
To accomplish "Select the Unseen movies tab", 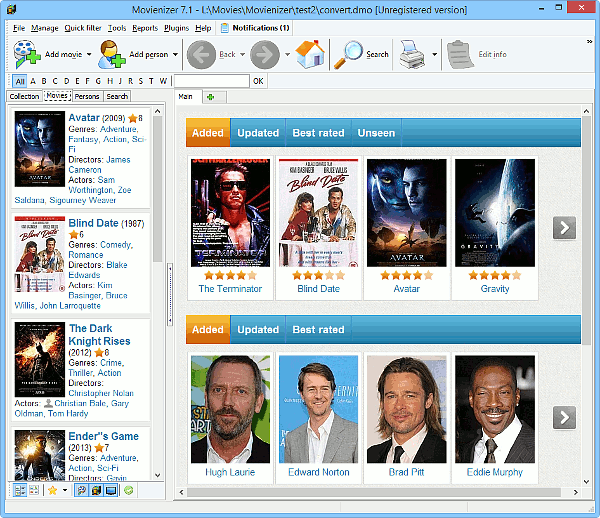I will pos(376,133).
